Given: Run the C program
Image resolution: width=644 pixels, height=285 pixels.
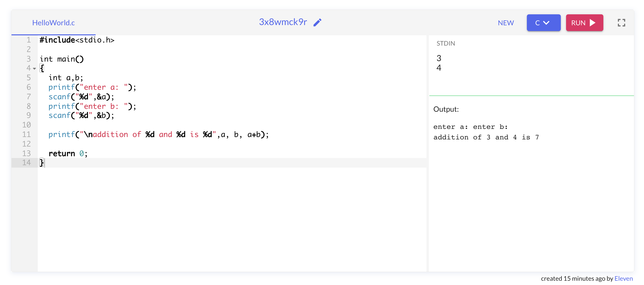Looking at the screenshot, I should 584,23.
